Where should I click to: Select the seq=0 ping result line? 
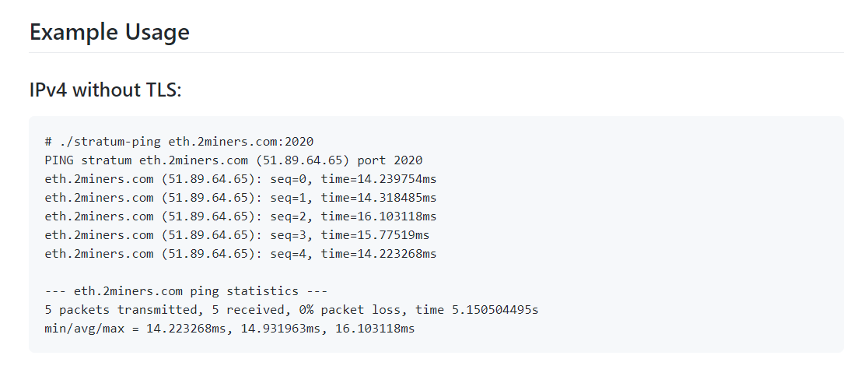point(241,180)
